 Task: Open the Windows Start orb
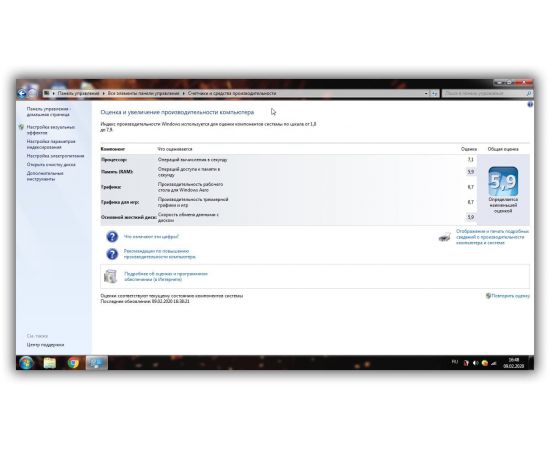pos(26,363)
